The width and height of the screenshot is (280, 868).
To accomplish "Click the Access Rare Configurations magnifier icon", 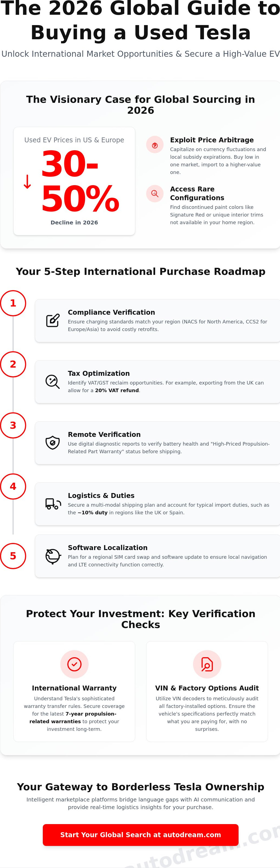I will [155, 193].
